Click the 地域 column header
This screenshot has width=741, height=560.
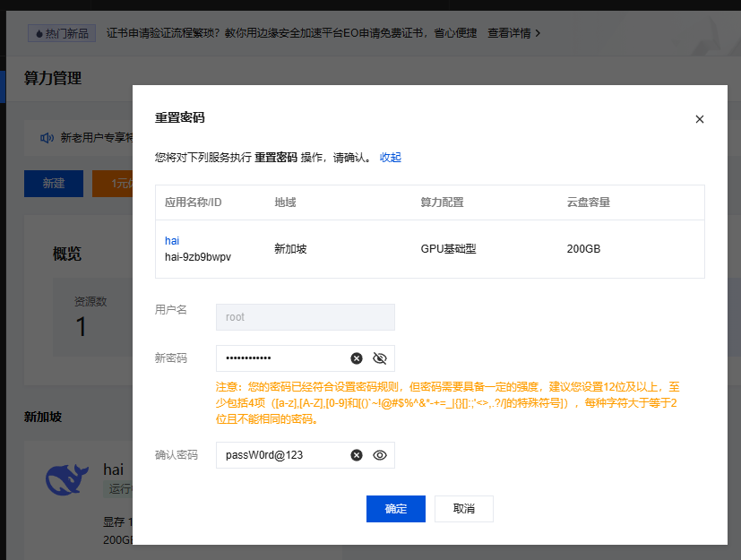(285, 202)
